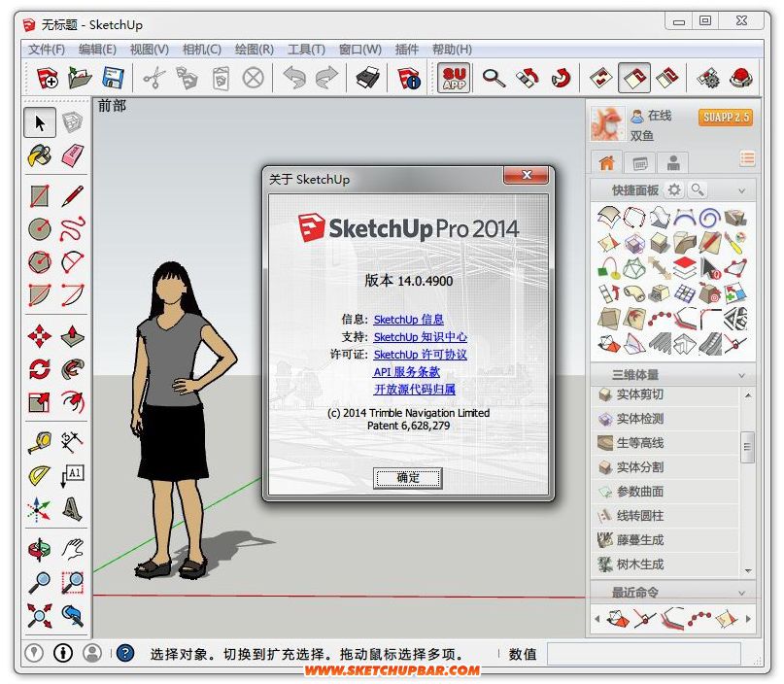The image size is (784, 684).
Task: Collapse the 三维体量 section
Action: (x=741, y=375)
